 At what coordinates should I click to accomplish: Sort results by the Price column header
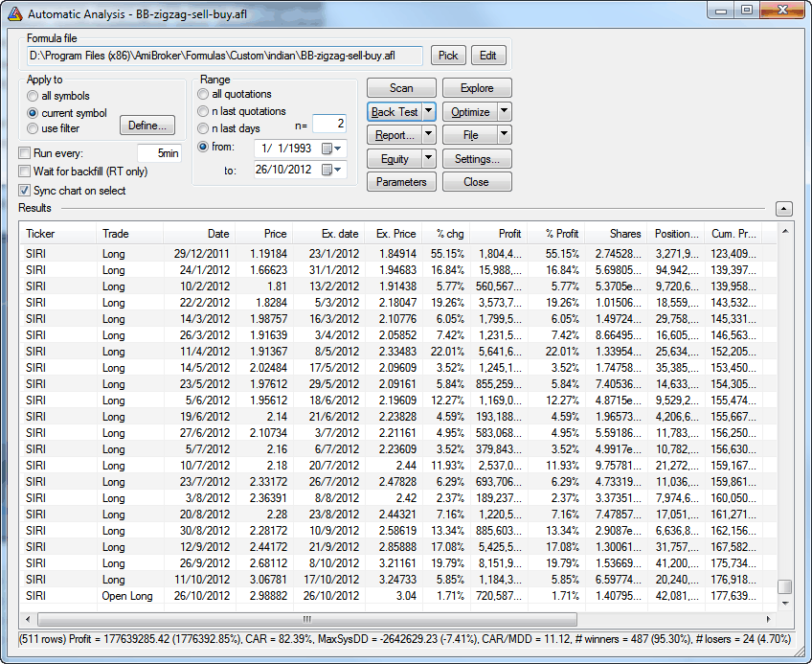(264, 234)
